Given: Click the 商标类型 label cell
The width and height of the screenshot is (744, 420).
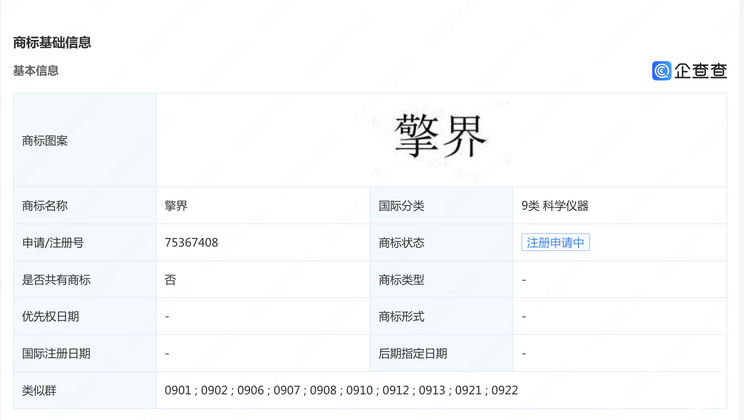Looking at the screenshot, I should (x=441, y=280).
